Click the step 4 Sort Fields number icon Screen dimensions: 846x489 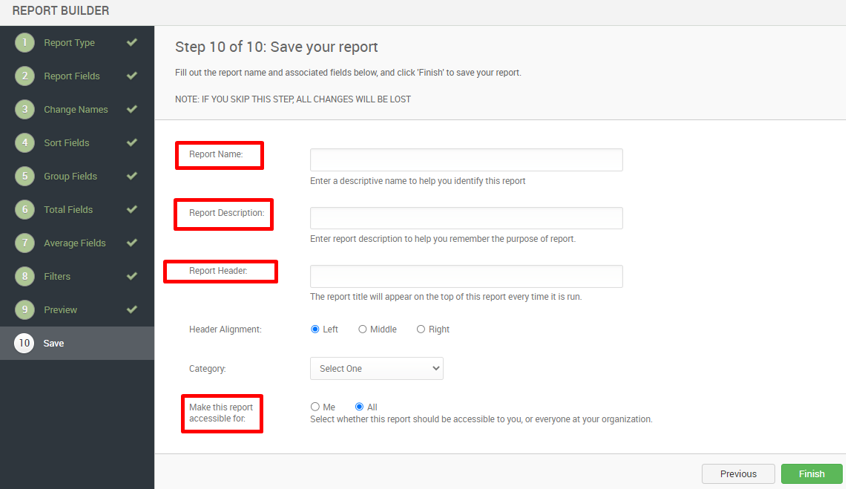pyautogui.click(x=24, y=143)
